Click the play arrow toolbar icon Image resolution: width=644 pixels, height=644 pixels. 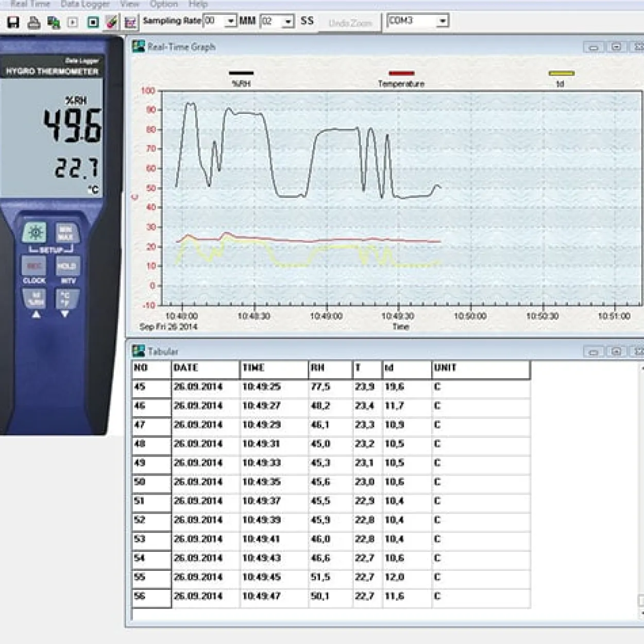(x=73, y=22)
